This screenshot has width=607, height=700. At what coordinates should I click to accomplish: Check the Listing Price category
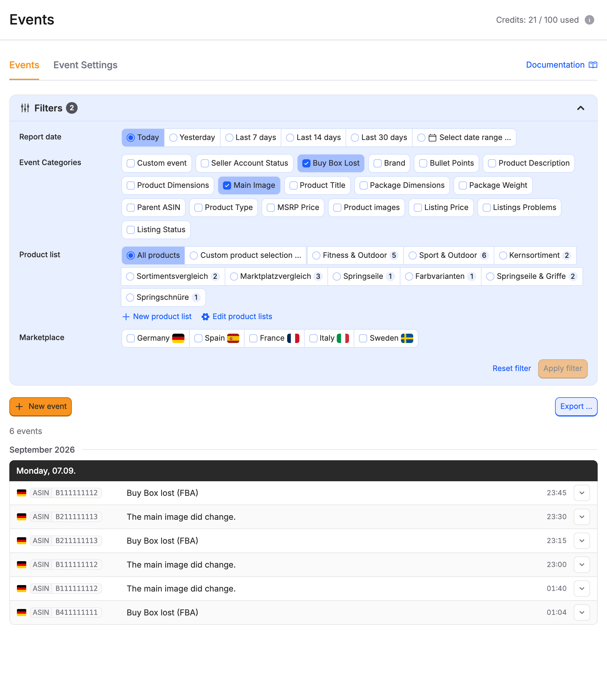coord(441,207)
